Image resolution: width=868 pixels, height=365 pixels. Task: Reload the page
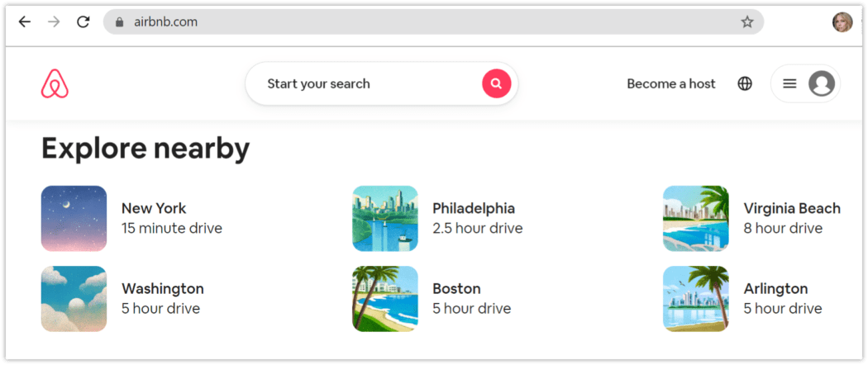83,22
